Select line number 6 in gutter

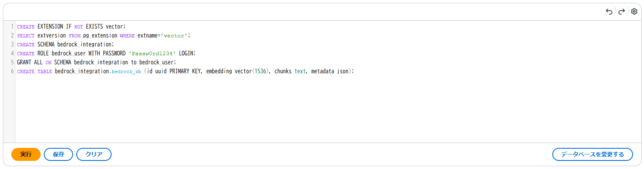[x=12, y=71]
